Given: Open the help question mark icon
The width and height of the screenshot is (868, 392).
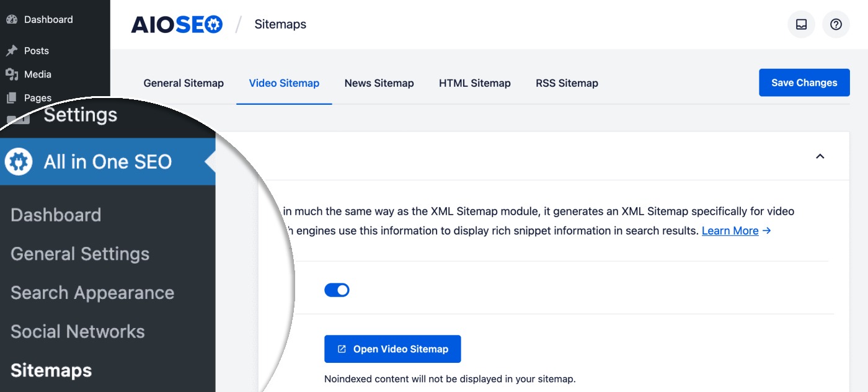Looking at the screenshot, I should 836,25.
